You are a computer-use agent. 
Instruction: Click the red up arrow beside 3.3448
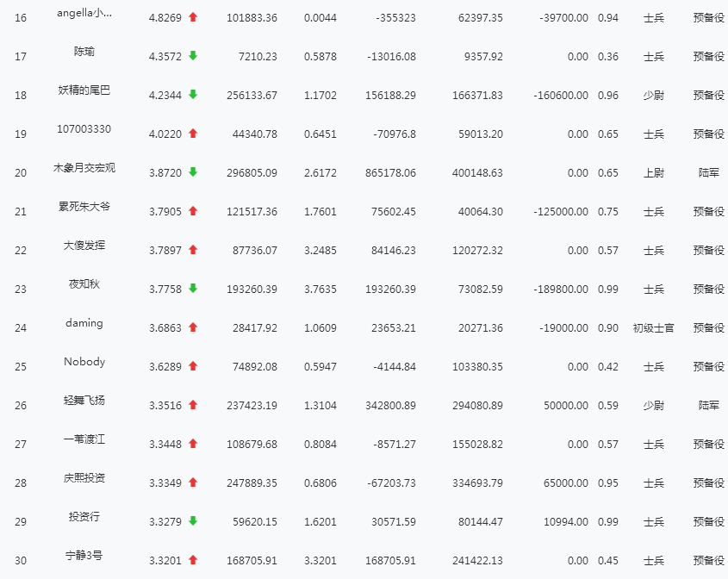(x=193, y=444)
